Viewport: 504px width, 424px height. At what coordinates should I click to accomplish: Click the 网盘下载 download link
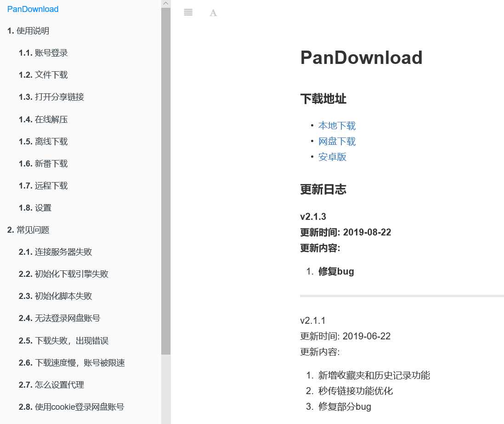(337, 142)
